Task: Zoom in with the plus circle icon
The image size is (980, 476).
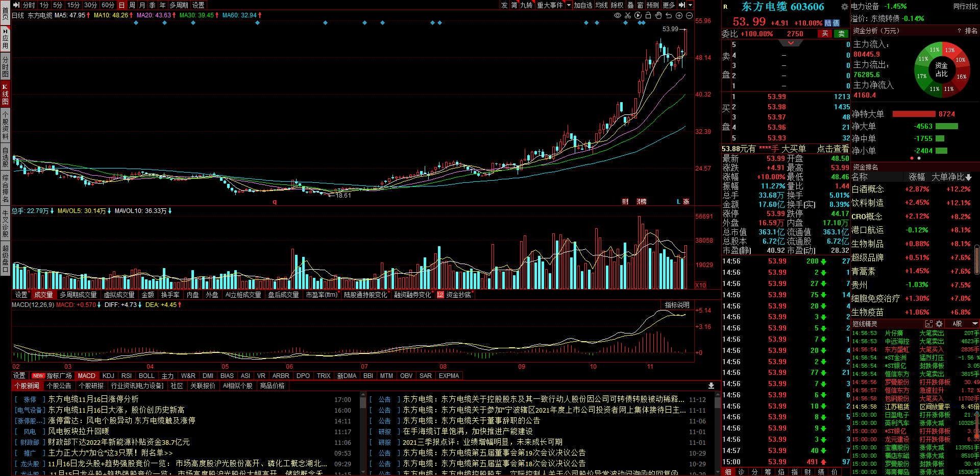Action: tap(679, 16)
